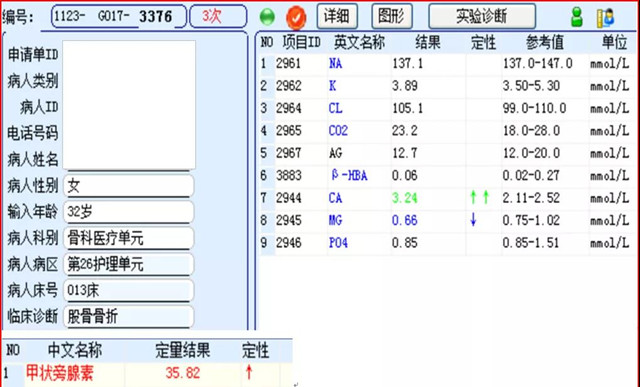
Task: Select the CL test name link
Action: tap(336, 108)
